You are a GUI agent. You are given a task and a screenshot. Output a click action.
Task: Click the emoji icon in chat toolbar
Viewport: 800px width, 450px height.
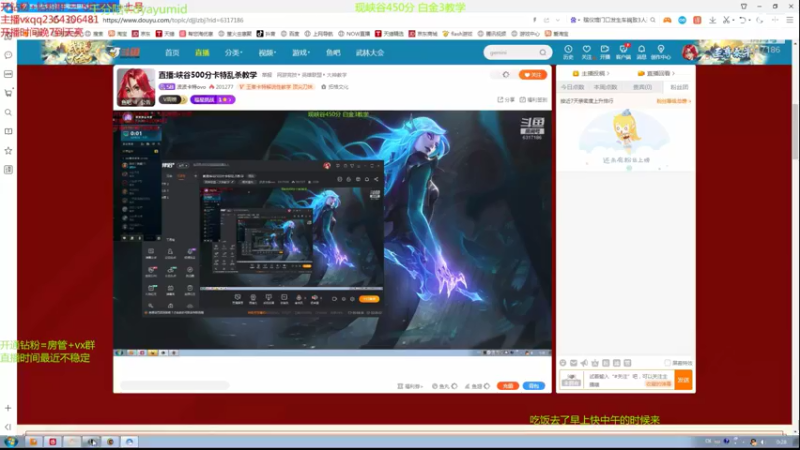click(x=563, y=363)
